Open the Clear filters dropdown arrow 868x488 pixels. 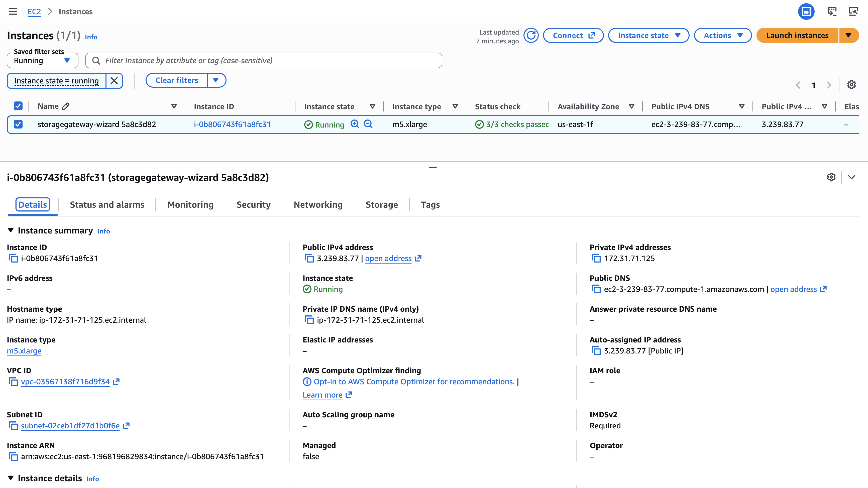(216, 80)
